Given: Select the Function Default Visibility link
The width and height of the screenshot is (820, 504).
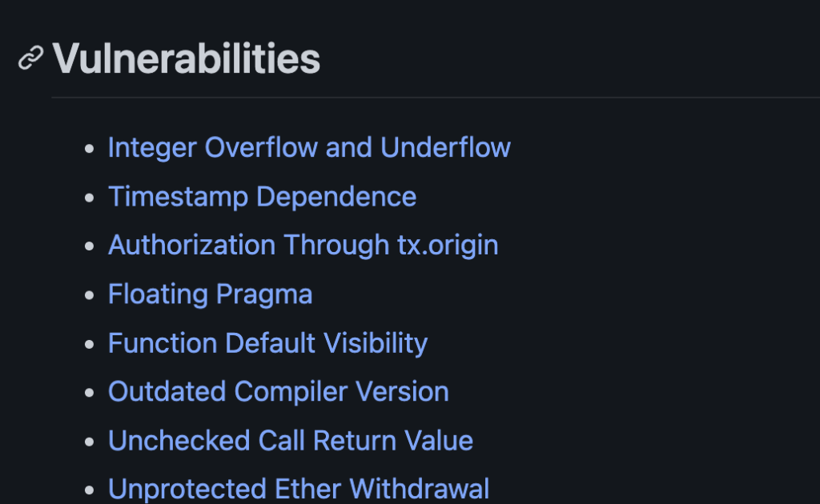Looking at the screenshot, I should (x=267, y=343).
